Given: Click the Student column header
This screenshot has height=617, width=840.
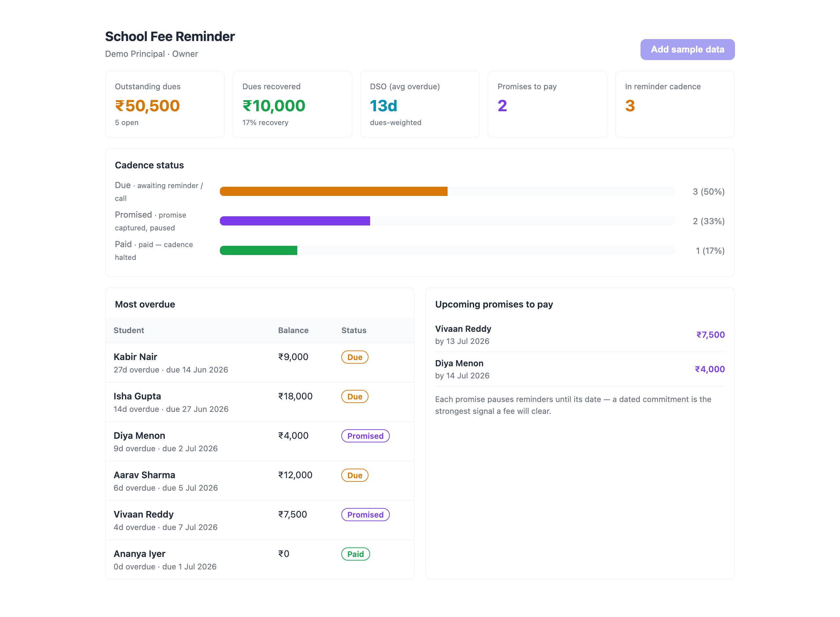Looking at the screenshot, I should click(129, 330).
